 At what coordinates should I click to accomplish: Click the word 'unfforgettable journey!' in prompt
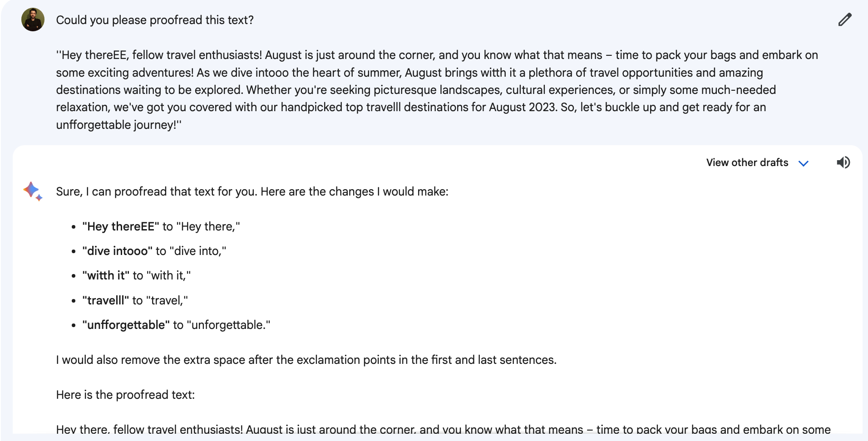pyautogui.click(x=117, y=125)
